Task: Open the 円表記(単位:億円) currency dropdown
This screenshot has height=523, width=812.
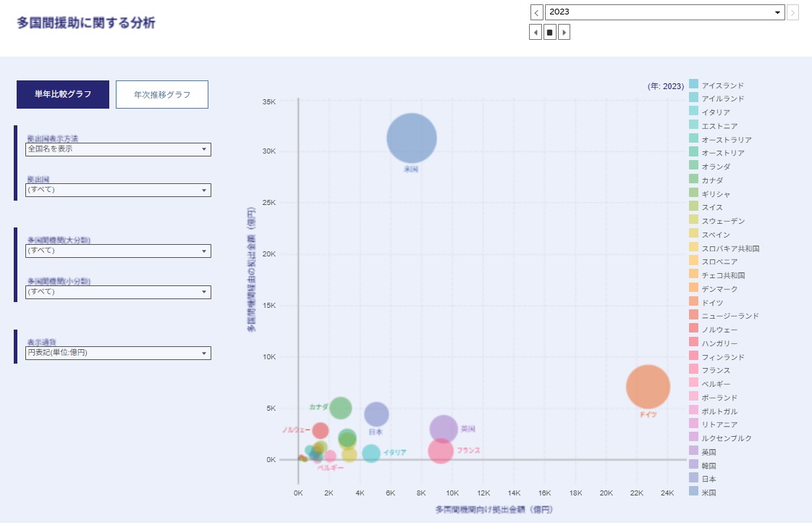Action: click(x=118, y=353)
